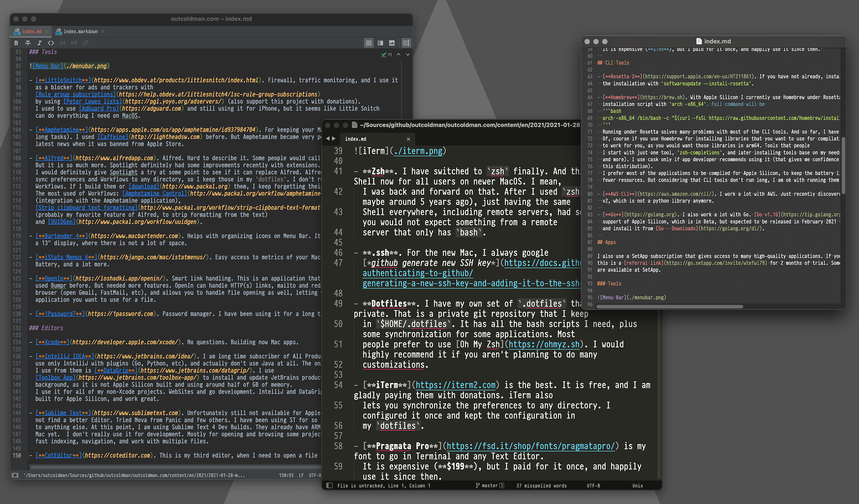Click document proxy icon in Sublime title bar
Image resolution: width=859 pixels, height=504 pixels.
coord(354,125)
